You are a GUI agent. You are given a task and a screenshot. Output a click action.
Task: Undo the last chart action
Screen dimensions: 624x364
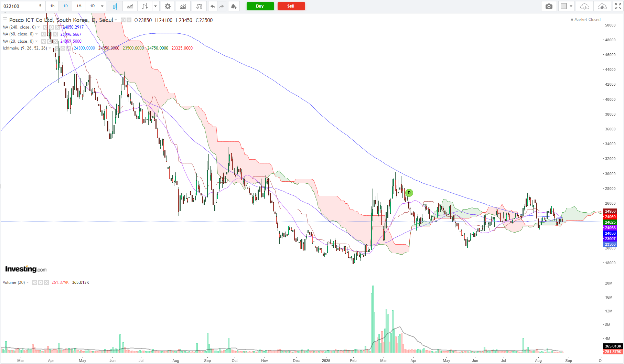pyautogui.click(x=213, y=6)
